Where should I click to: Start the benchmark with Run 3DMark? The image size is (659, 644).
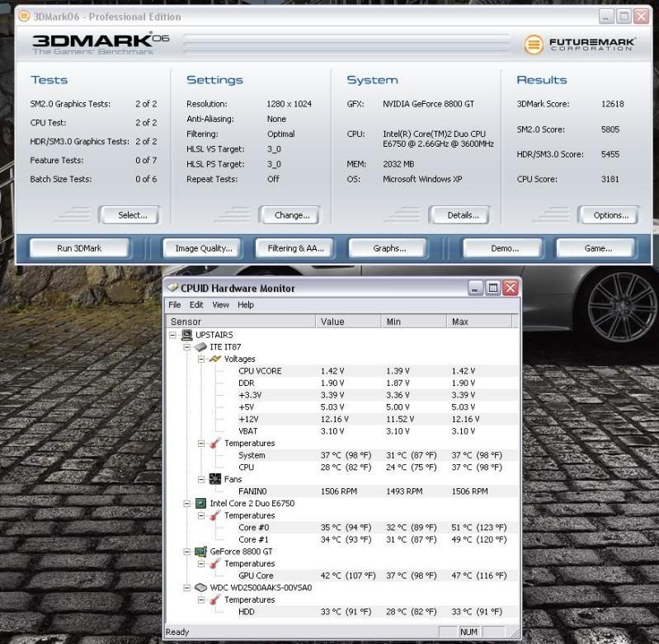click(x=79, y=248)
